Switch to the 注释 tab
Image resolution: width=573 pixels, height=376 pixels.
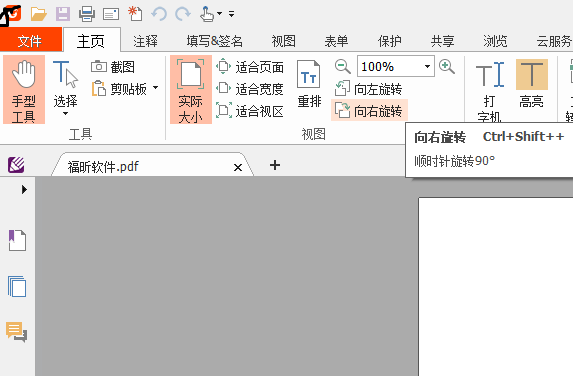click(145, 41)
